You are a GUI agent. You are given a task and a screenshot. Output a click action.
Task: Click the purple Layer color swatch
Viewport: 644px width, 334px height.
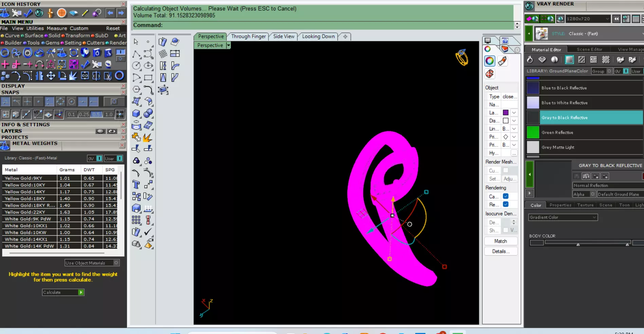(x=505, y=113)
